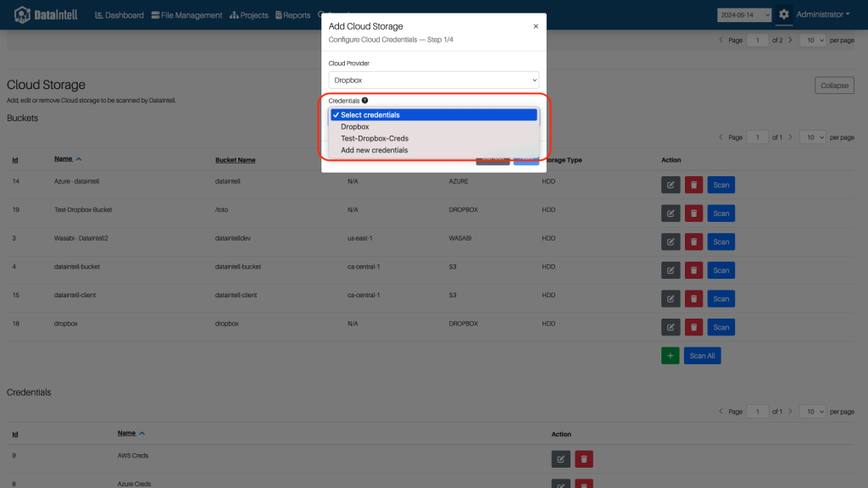Open Projects in navbar
The width and height of the screenshot is (868, 488).
(x=248, y=15)
